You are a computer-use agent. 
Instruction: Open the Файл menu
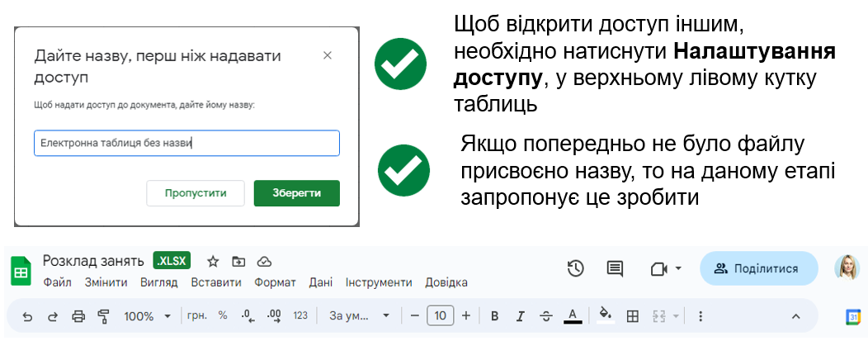[x=57, y=282]
